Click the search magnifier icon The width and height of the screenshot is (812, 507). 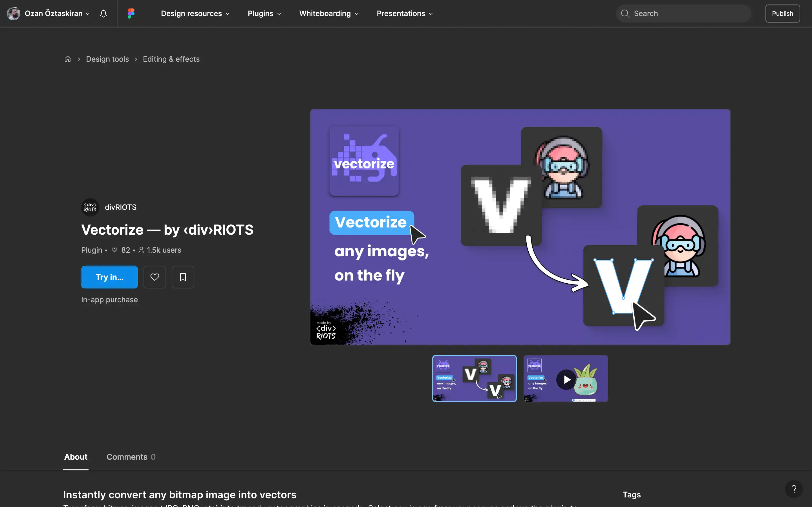625,14
